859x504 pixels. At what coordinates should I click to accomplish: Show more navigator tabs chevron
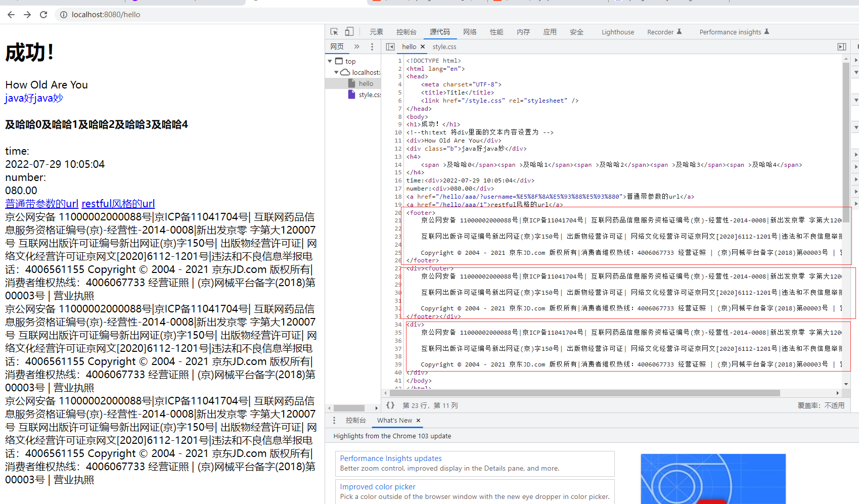(x=357, y=47)
